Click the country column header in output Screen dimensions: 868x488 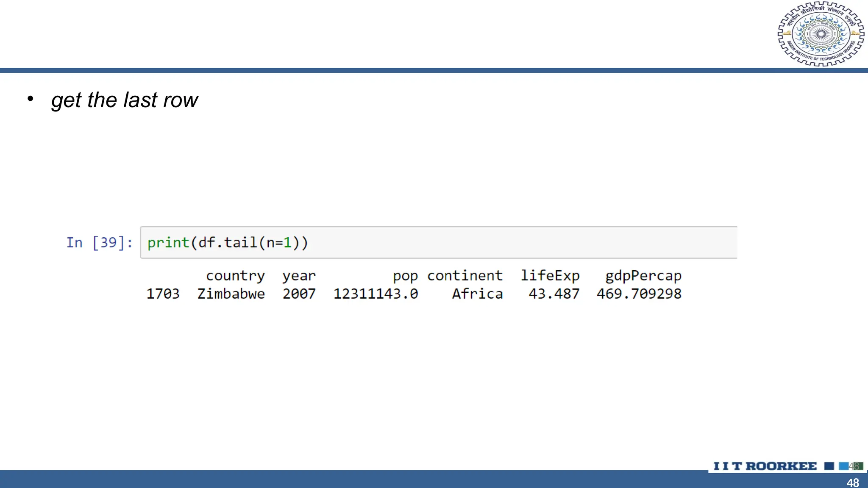[x=235, y=276]
